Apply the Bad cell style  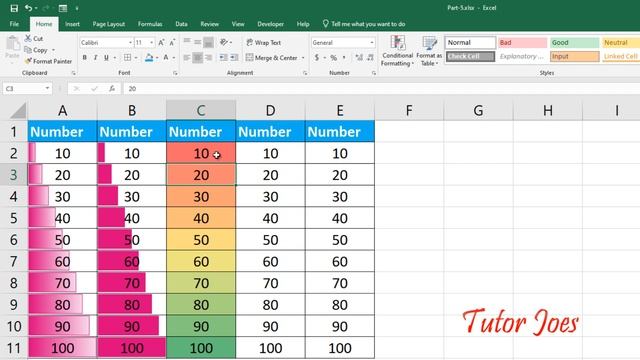point(522,42)
